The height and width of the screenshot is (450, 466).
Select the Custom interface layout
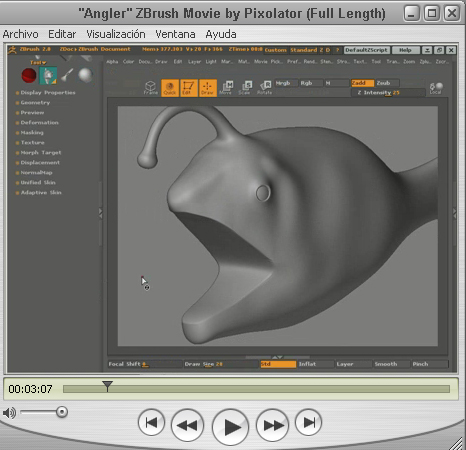tap(276, 50)
